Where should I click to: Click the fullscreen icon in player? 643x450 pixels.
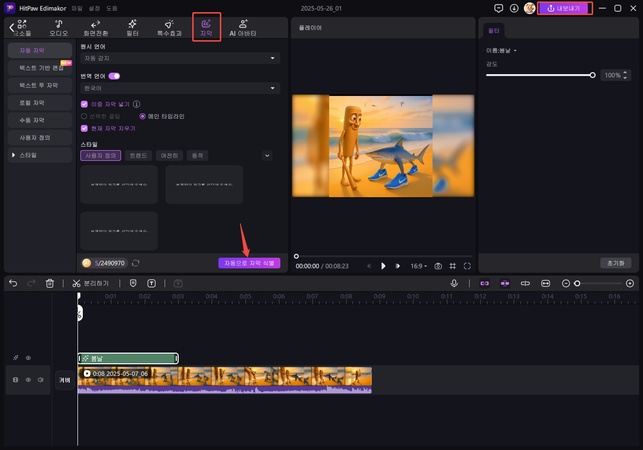(x=467, y=266)
